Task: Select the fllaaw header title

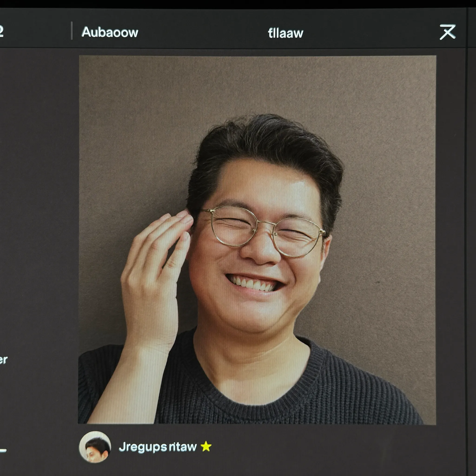Action: [286, 33]
